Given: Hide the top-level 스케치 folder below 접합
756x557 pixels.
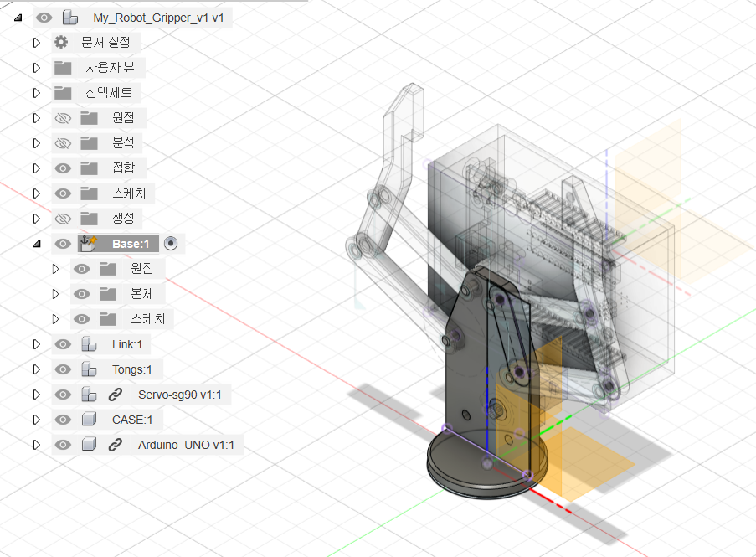Looking at the screenshot, I should 63,193.
